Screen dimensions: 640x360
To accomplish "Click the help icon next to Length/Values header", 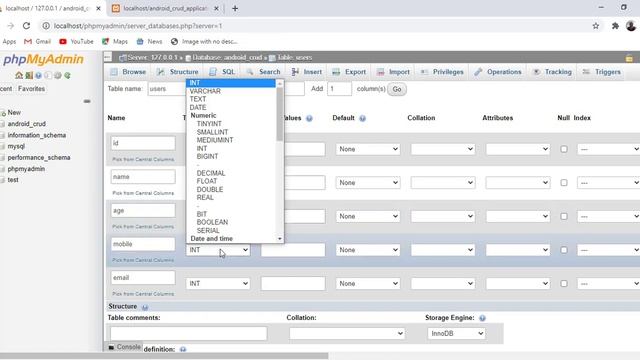I will click(x=309, y=118).
